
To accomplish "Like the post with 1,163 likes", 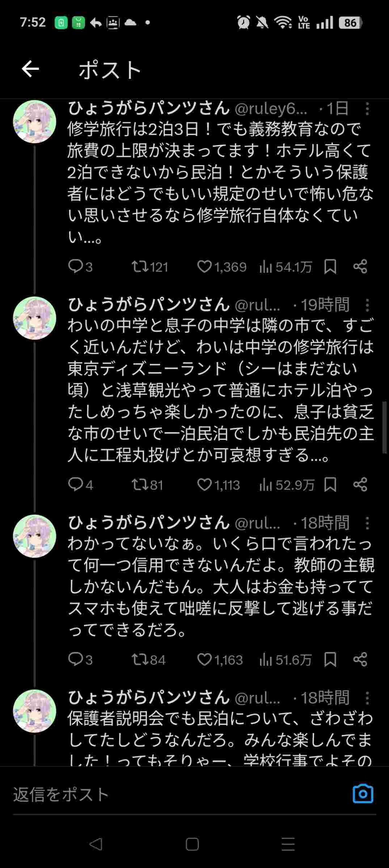I will [204, 660].
